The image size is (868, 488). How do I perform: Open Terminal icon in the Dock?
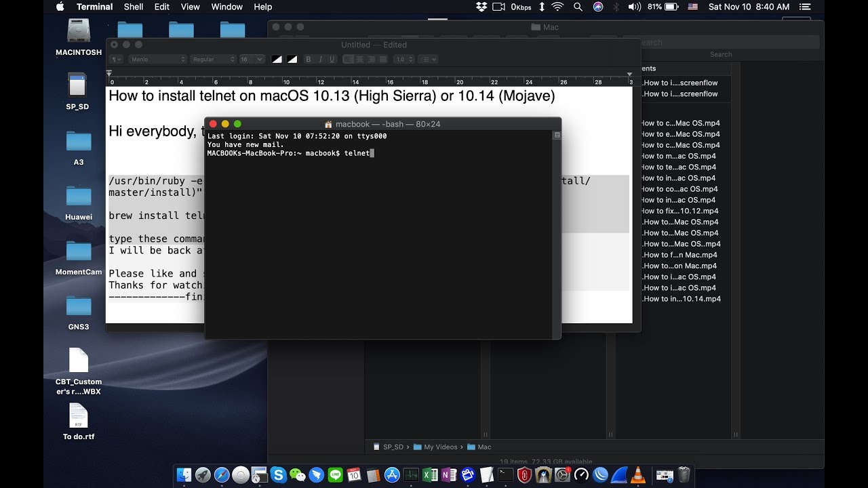click(505, 475)
